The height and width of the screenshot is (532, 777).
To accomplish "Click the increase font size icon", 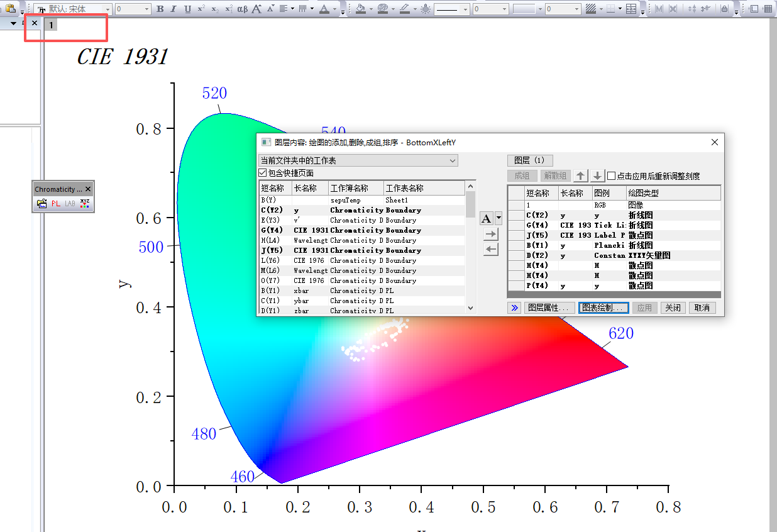I will click(x=257, y=9).
